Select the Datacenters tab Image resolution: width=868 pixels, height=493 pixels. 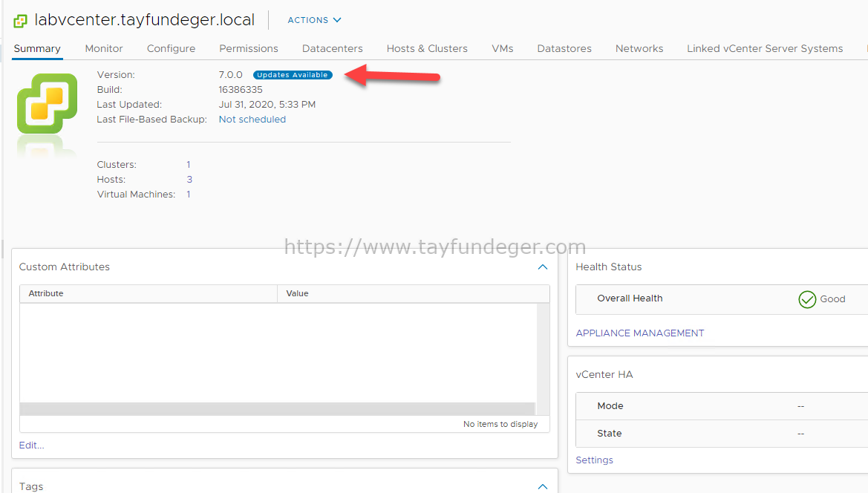(333, 49)
